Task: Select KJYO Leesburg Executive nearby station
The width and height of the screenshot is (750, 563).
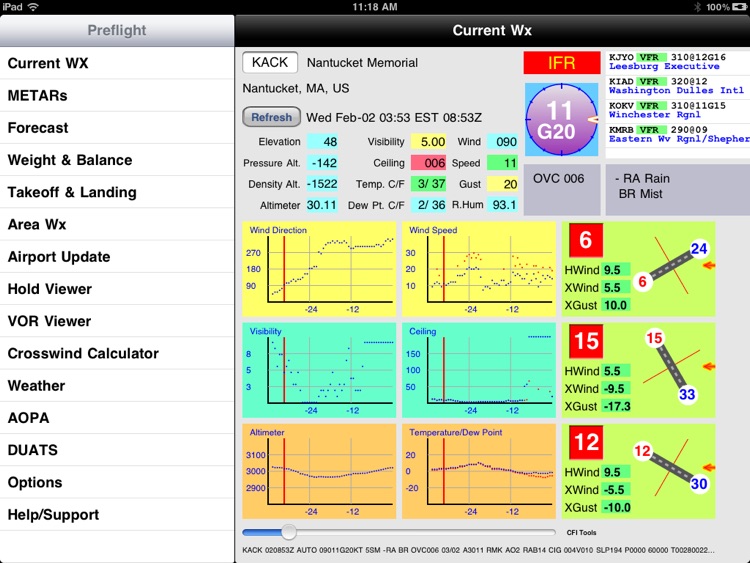Action: click(677, 62)
